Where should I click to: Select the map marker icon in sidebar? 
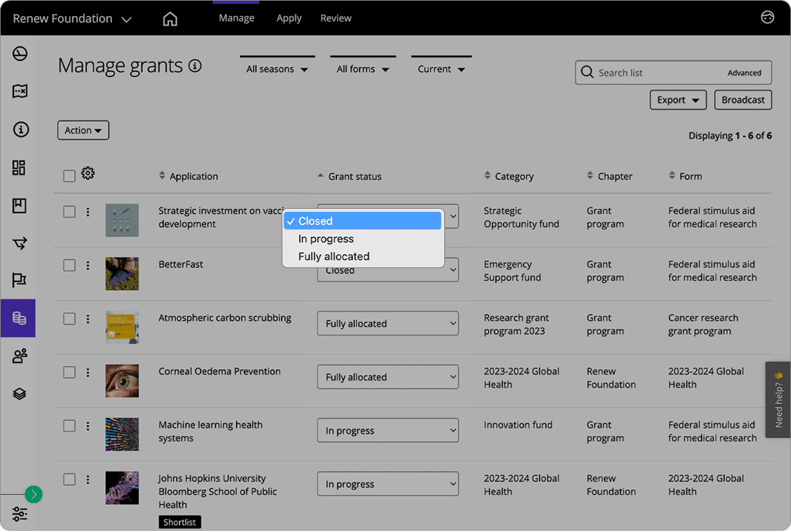pyautogui.click(x=19, y=91)
